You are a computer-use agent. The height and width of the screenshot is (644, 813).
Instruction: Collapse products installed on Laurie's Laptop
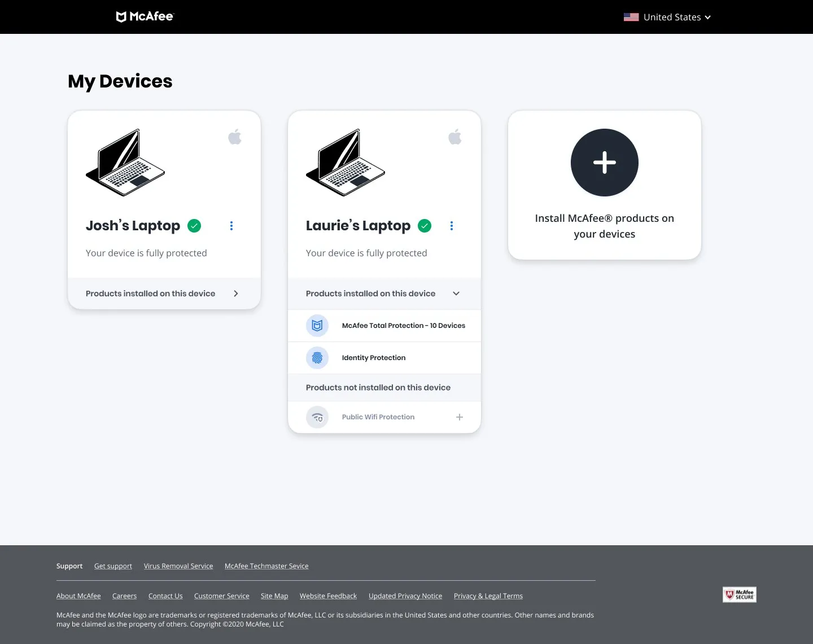pos(384,293)
